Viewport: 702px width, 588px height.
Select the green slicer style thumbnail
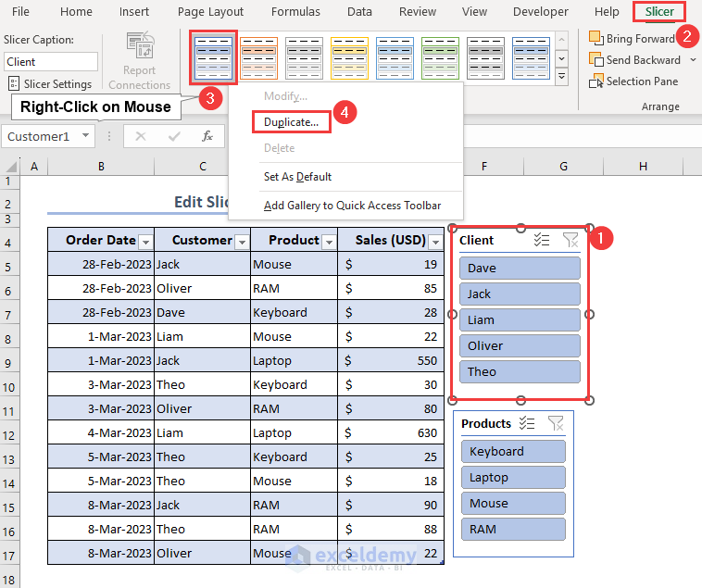[440, 57]
